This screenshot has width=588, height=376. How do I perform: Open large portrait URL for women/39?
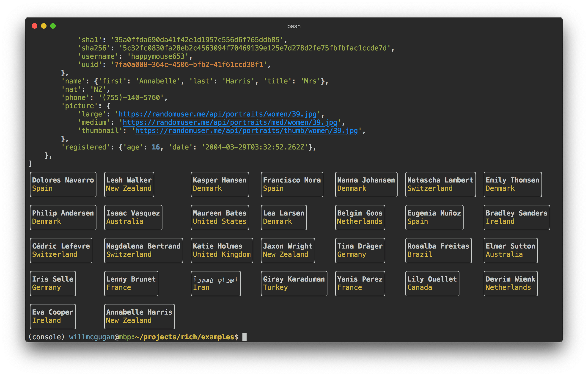pos(210,114)
